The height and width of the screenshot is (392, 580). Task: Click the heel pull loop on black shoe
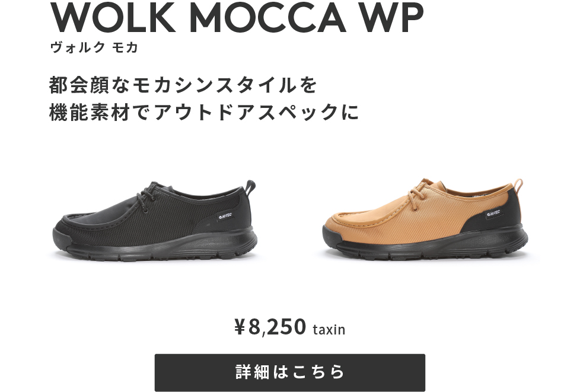tap(251, 187)
